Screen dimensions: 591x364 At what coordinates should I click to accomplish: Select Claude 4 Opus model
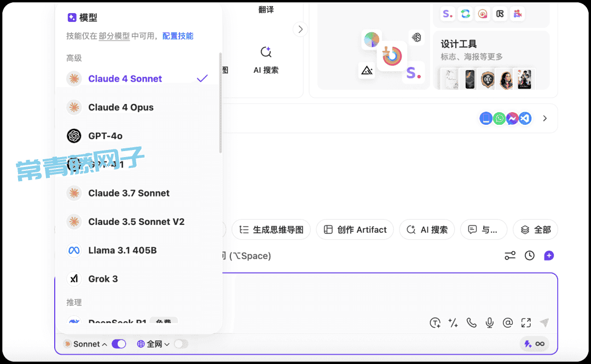(x=138, y=107)
